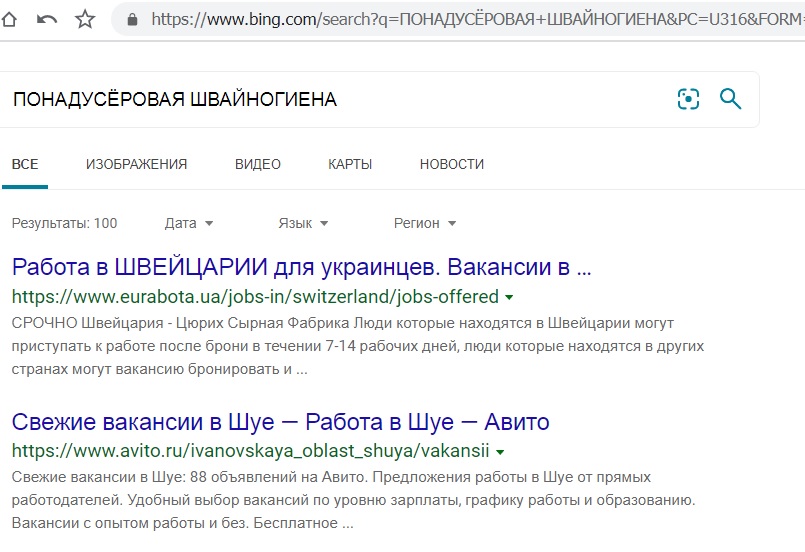The width and height of the screenshot is (805, 552).
Task: Open the Регион filter dropdown
Action: [425, 223]
